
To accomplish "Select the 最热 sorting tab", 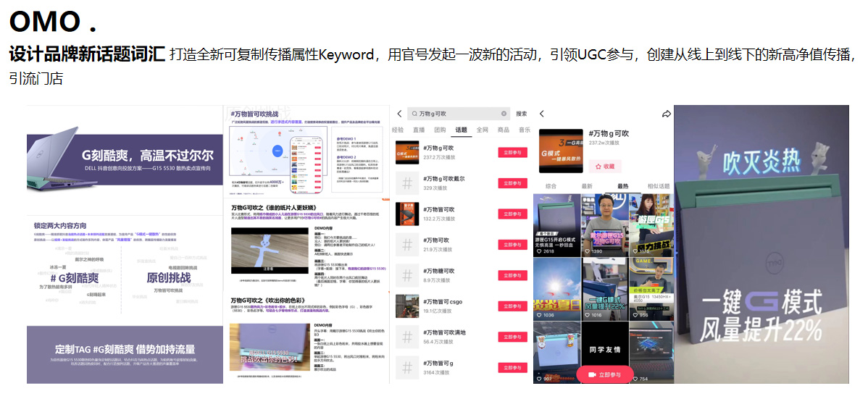I will click(x=623, y=186).
